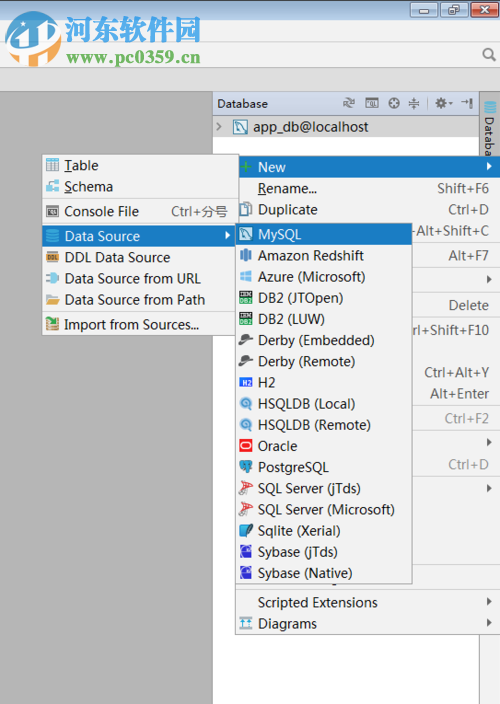Image resolution: width=500 pixels, height=704 pixels.
Task: Select Derby (Embedded) data source
Action: 324,340
